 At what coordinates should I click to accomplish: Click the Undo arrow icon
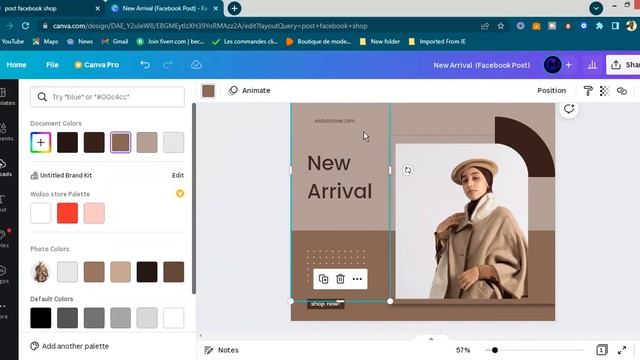pos(144,64)
